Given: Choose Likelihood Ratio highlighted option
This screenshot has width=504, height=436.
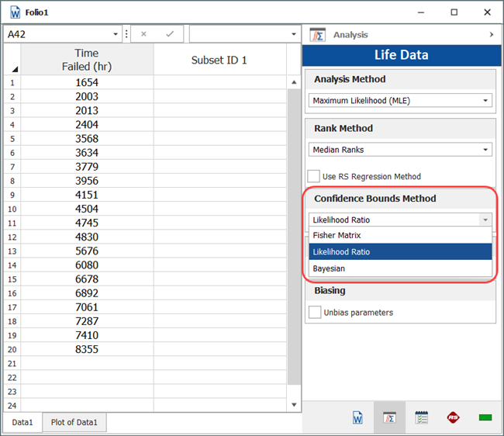Looking at the screenshot, I should (400, 252).
